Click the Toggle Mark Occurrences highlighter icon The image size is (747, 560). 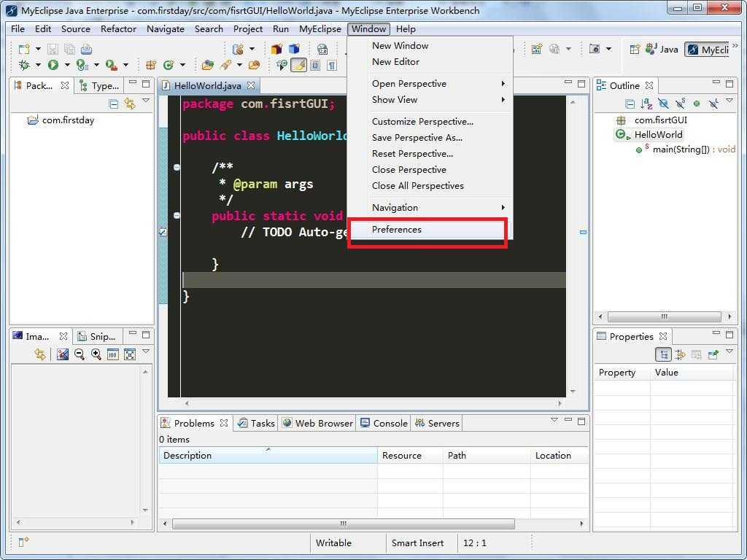(x=298, y=65)
